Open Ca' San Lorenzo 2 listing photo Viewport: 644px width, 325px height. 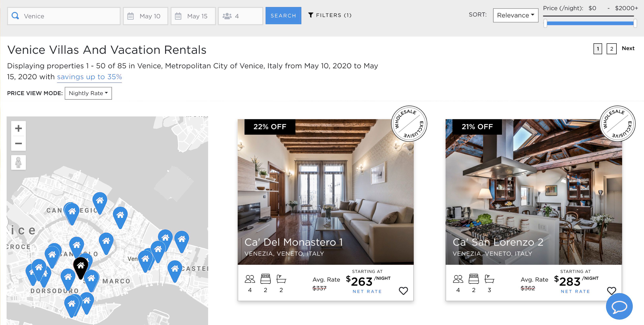534,192
